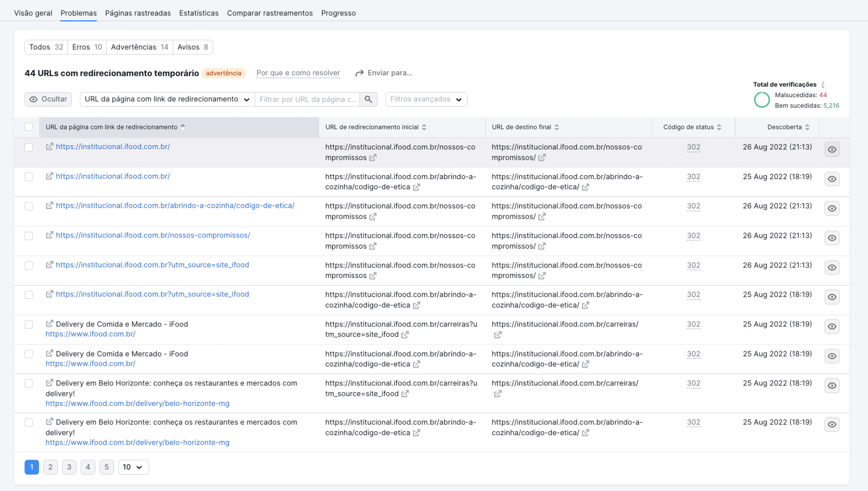Screen dimensions: 868x491
Task: Check the select-all checkbox in the table header
Action: pyautogui.click(x=29, y=127)
